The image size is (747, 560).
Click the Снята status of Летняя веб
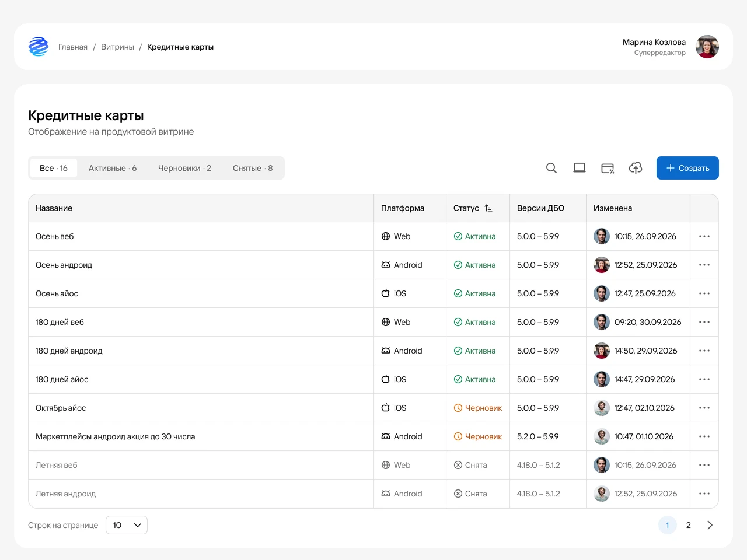[x=470, y=465]
